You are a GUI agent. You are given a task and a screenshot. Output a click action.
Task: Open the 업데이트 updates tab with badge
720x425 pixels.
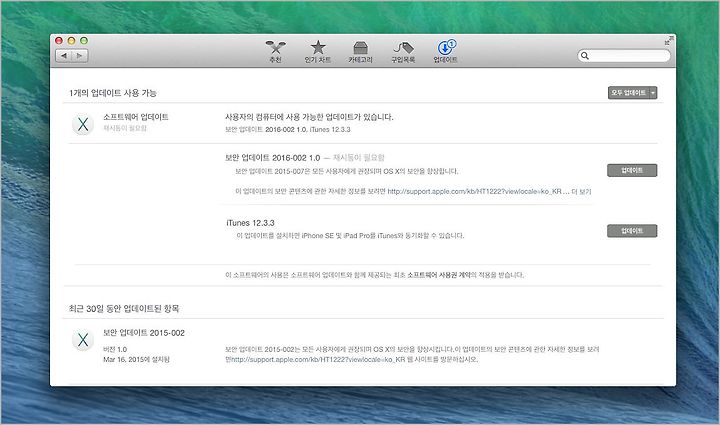coord(445,52)
